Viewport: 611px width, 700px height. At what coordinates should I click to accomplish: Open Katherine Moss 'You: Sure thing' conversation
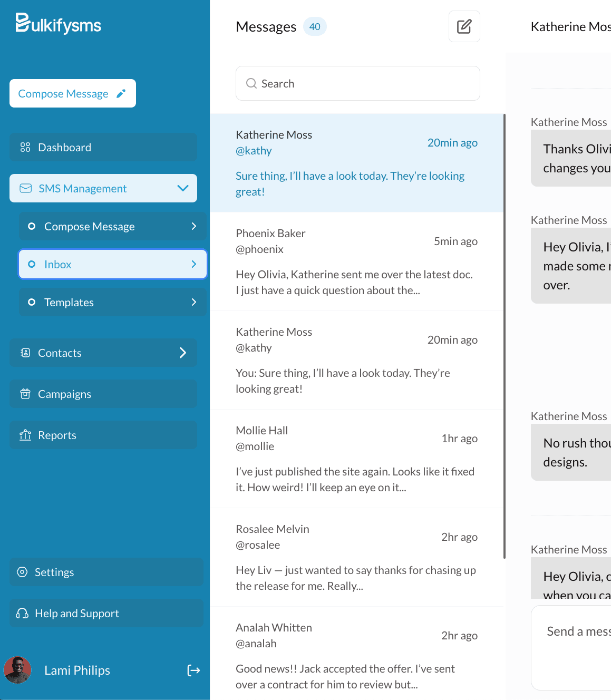point(357,360)
